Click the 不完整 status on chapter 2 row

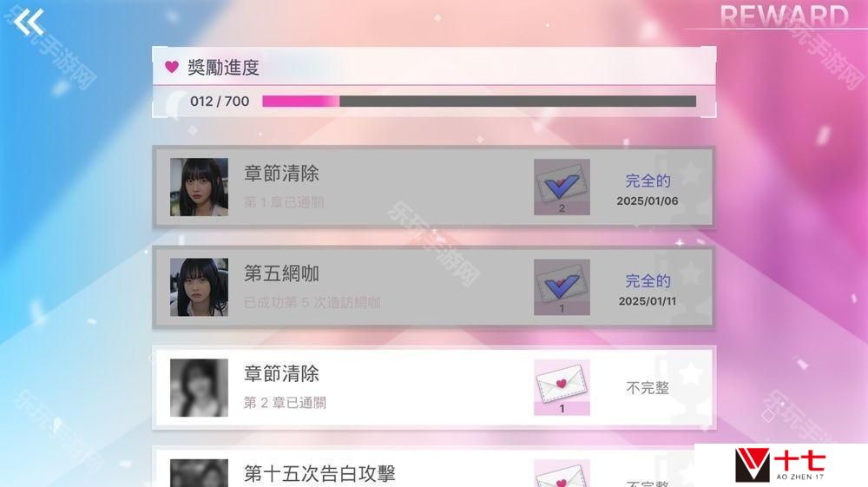[648, 387]
